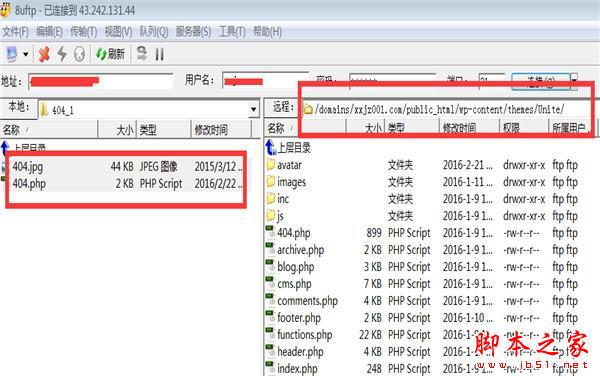Open the 帮助(H) menu
This screenshot has height=376, width=600.
tap(267, 31)
